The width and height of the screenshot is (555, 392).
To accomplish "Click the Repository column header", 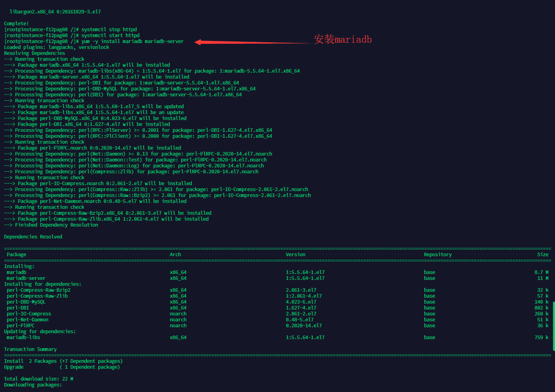I will click(x=438, y=254).
